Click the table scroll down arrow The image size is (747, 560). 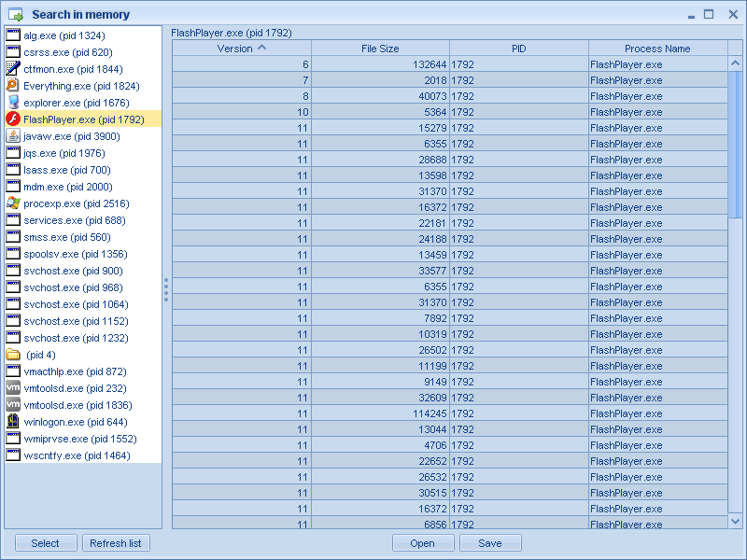point(735,522)
